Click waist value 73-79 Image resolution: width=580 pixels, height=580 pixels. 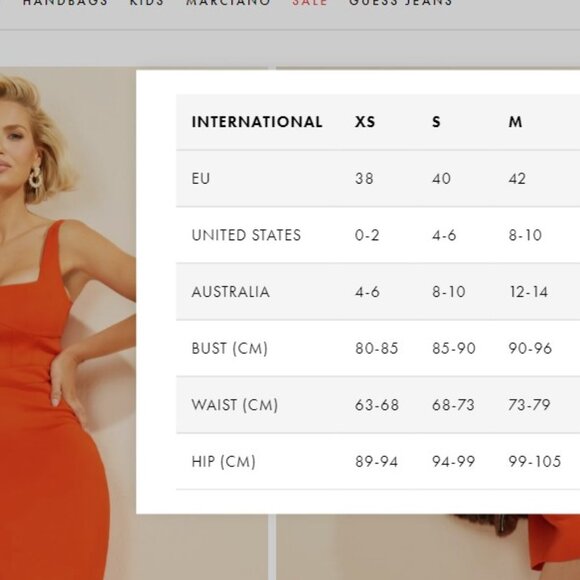click(x=529, y=405)
